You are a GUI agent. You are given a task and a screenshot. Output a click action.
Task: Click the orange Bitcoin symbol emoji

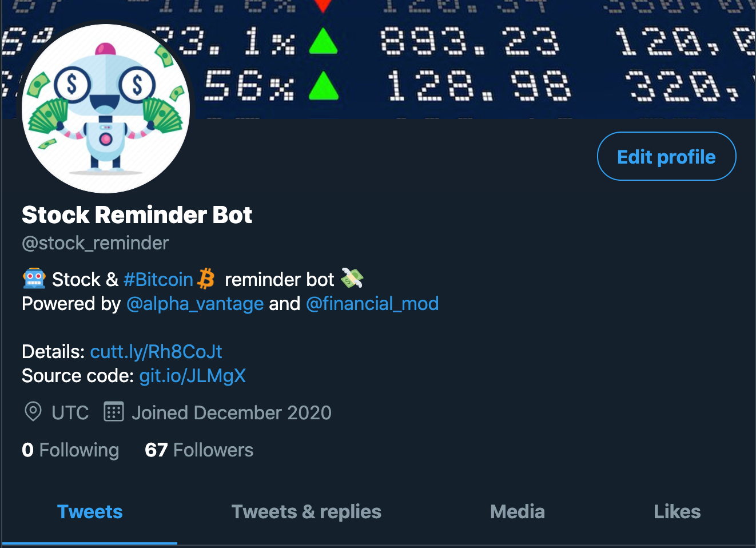pyautogui.click(x=206, y=279)
